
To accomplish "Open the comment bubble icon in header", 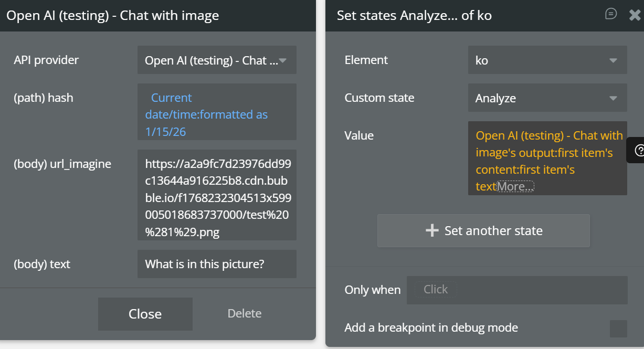I will [x=611, y=14].
